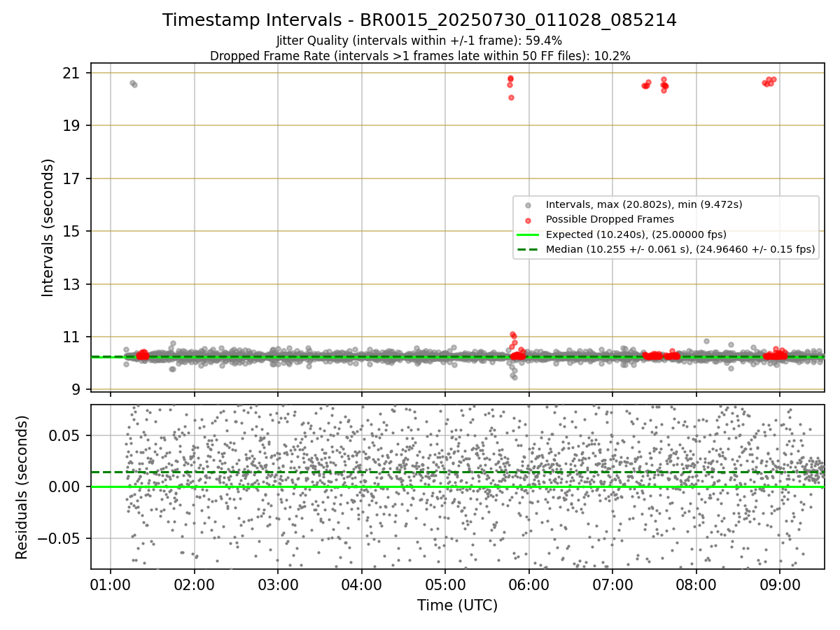Click the x-axis tick label '07:00'
The height and width of the screenshot is (630, 840).
(612, 585)
